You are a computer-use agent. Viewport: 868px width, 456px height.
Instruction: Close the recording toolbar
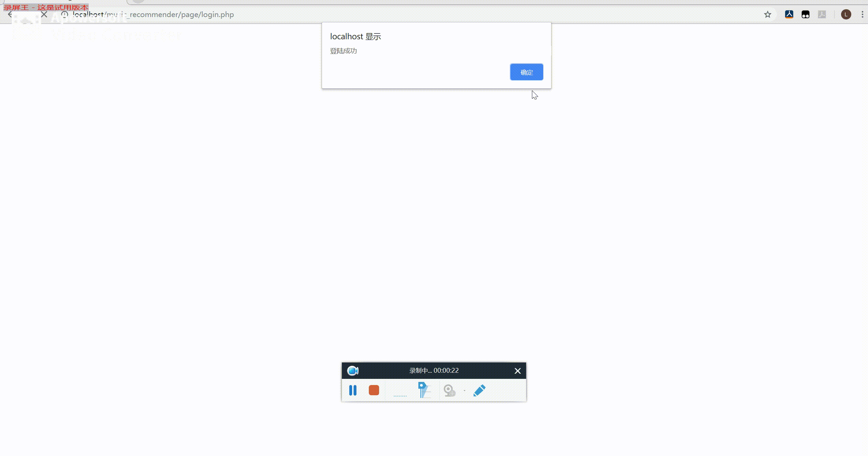[518, 371]
